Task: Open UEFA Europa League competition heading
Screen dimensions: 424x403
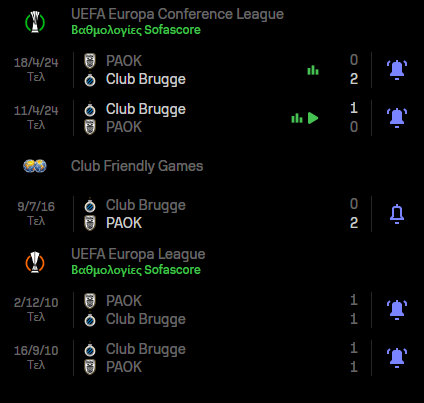Action: [138, 254]
